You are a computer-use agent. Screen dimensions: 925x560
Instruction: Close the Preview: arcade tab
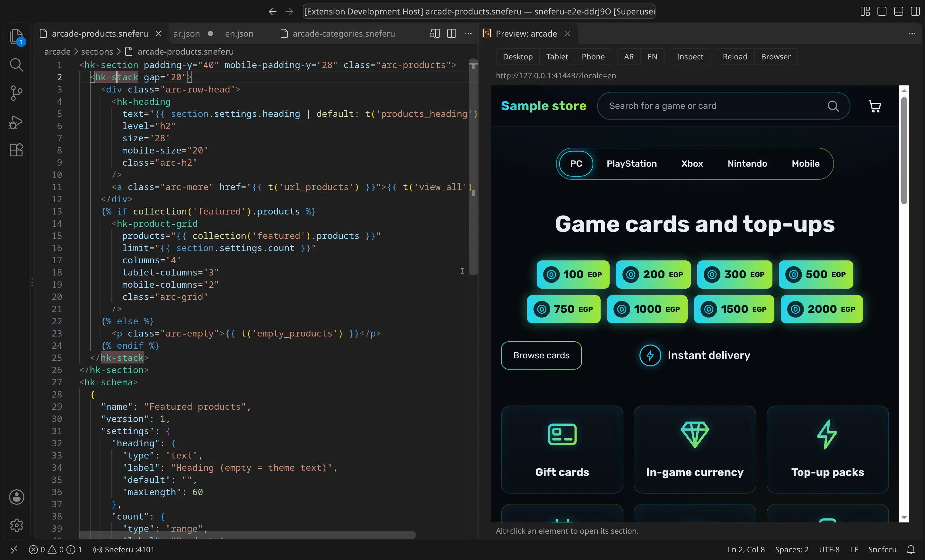tap(568, 34)
